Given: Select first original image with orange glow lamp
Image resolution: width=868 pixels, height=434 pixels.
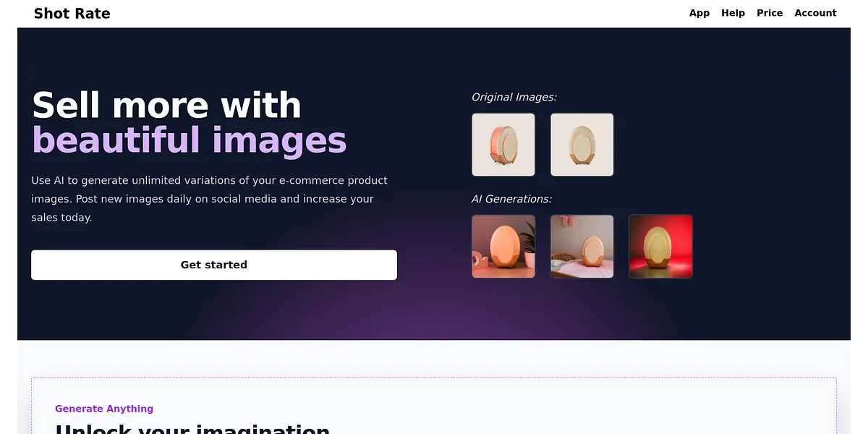Looking at the screenshot, I should pos(503,145).
